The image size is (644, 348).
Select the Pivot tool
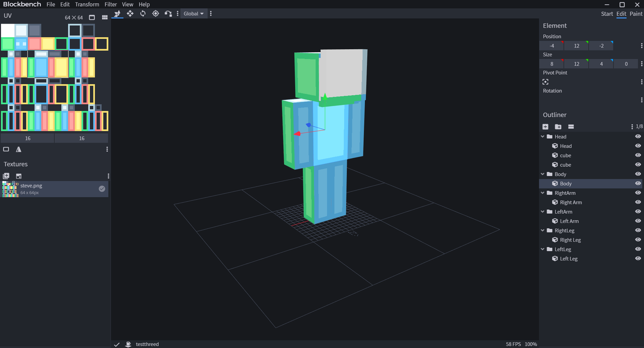[x=155, y=14]
